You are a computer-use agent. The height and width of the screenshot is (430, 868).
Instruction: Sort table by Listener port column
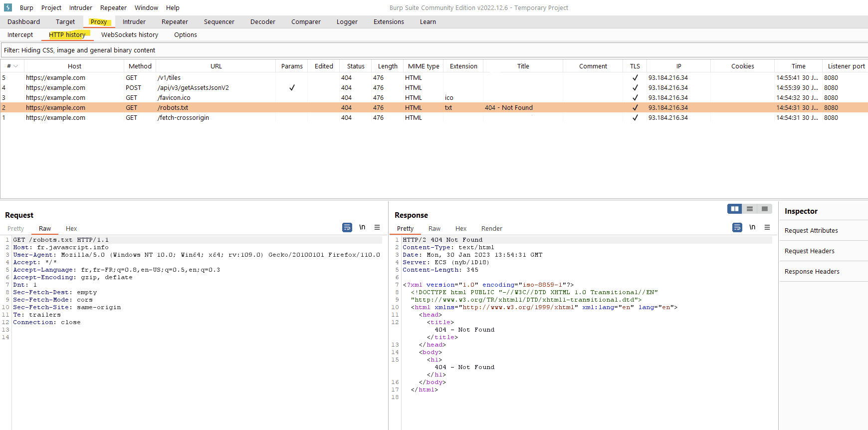[x=846, y=66]
